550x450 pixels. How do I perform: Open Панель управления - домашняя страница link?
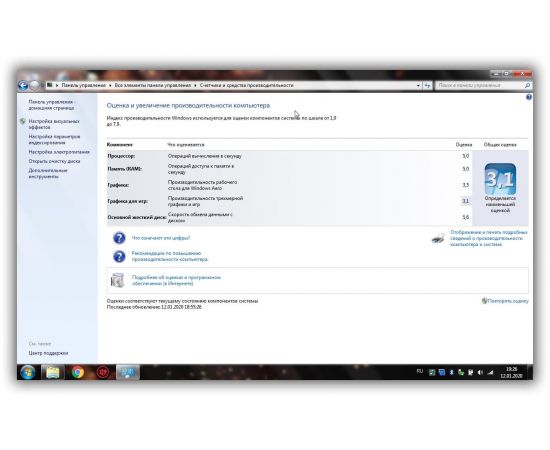click(x=52, y=105)
